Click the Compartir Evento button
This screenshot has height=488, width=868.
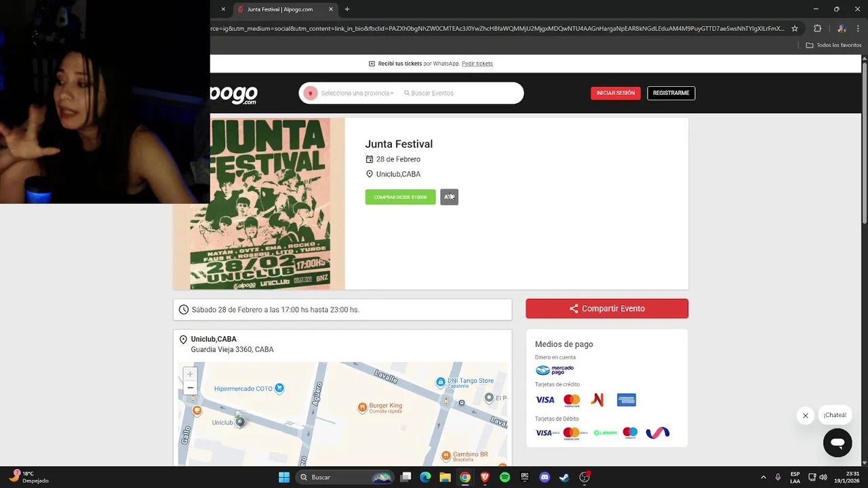point(607,308)
